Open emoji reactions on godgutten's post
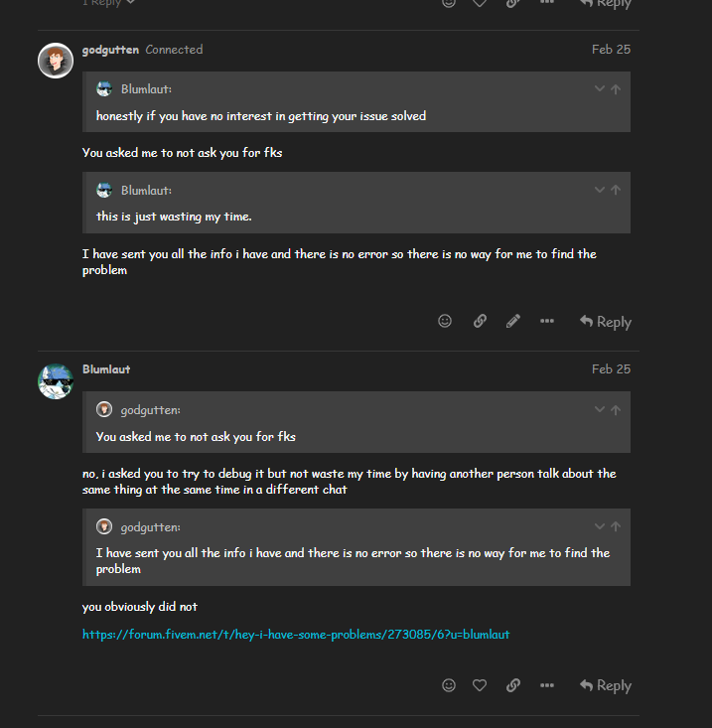 pos(445,321)
